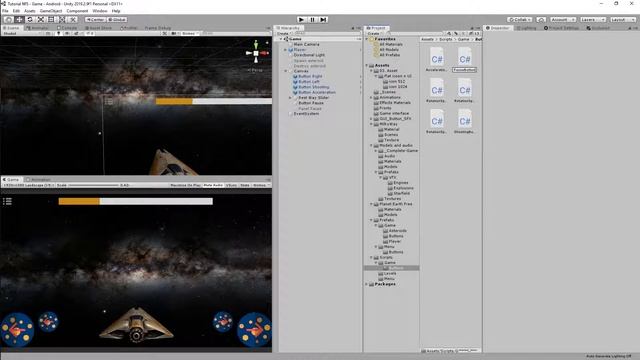The width and height of the screenshot is (640, 360).
Task: Click the scene orientation gizmo
Action: coord(256,53)
